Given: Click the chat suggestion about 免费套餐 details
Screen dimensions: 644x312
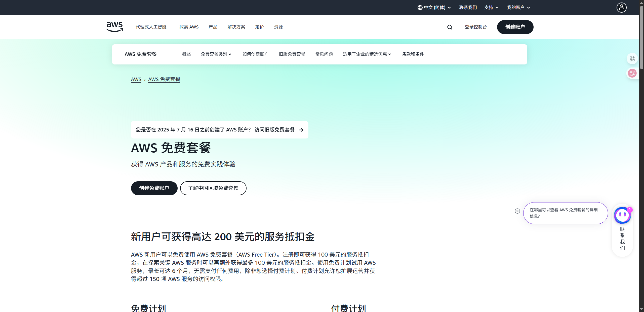Looking at the screenshot, I should coord(565,213).
